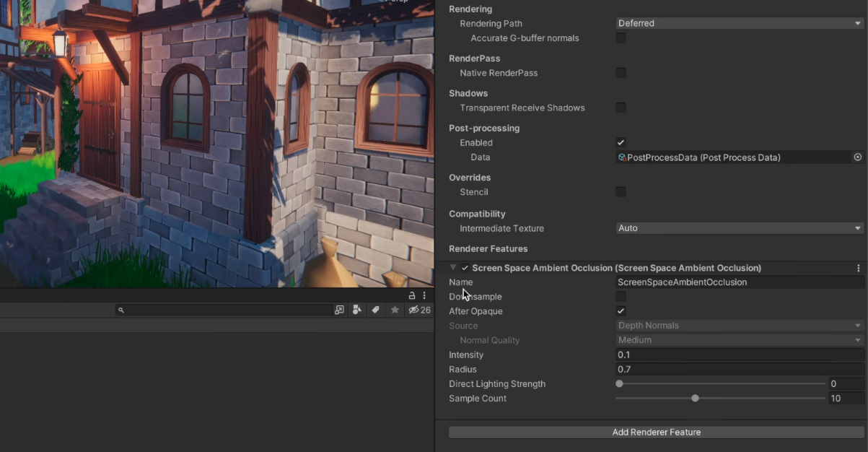The image size is (868, 452).
Task: Open the Rendering Path dropdown
Action: [x=740, y=23]
